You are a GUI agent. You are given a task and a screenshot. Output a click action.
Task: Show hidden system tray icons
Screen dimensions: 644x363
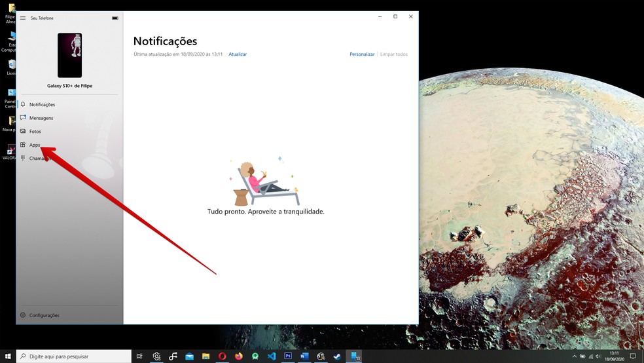pos(574,356)
